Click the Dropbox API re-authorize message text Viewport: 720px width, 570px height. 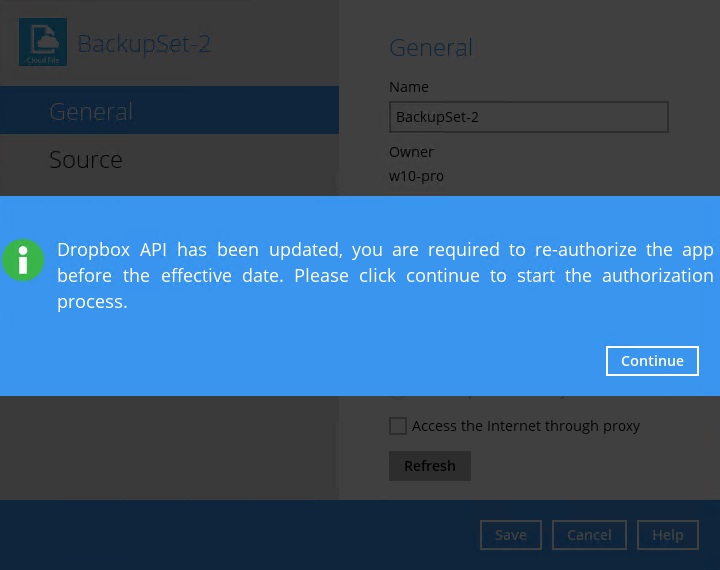coord(385,276)
